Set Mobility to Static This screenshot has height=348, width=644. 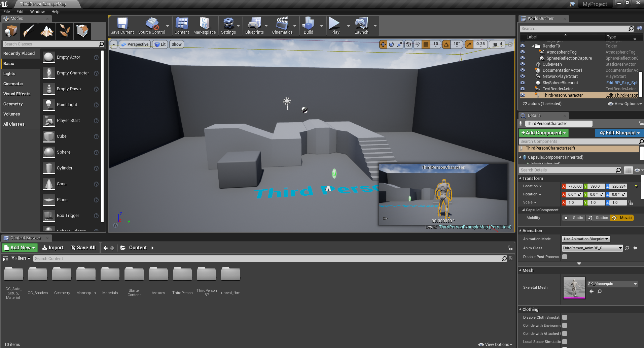574,218
